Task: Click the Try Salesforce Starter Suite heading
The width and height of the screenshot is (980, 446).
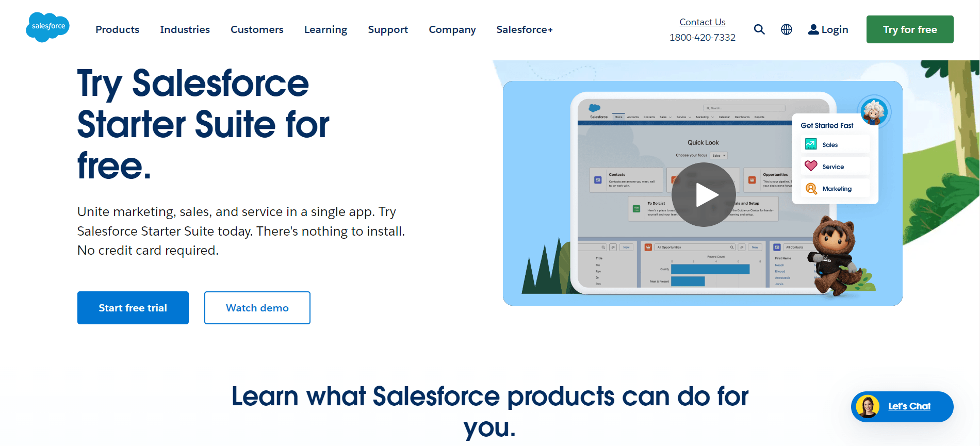Action: tap(203, 124)
